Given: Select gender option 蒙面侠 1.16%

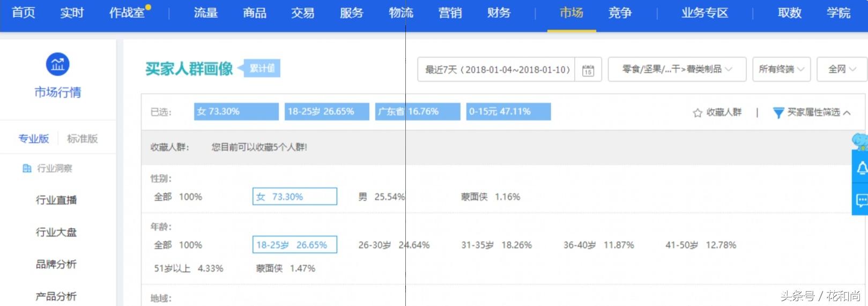Looking at the screenshot, I should tap(491, 197).
